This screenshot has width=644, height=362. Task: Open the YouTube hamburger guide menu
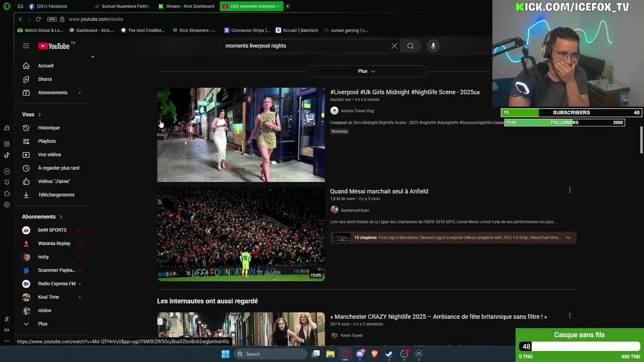(x=26, y=46)
